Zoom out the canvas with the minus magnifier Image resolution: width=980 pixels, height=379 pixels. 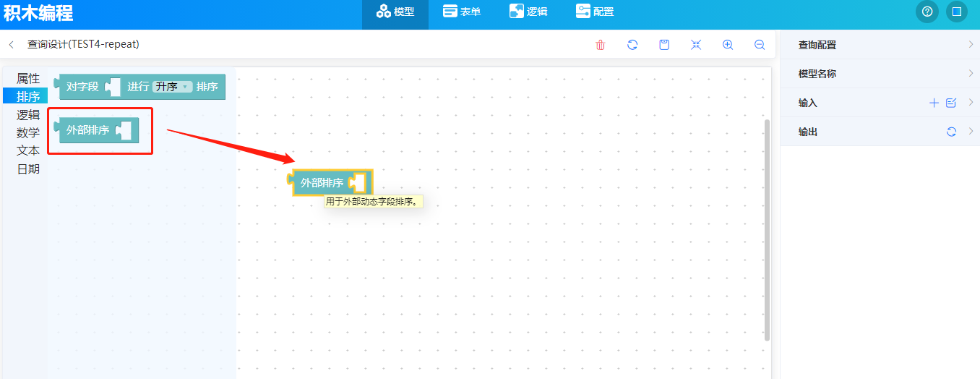(x=760, y=45)
